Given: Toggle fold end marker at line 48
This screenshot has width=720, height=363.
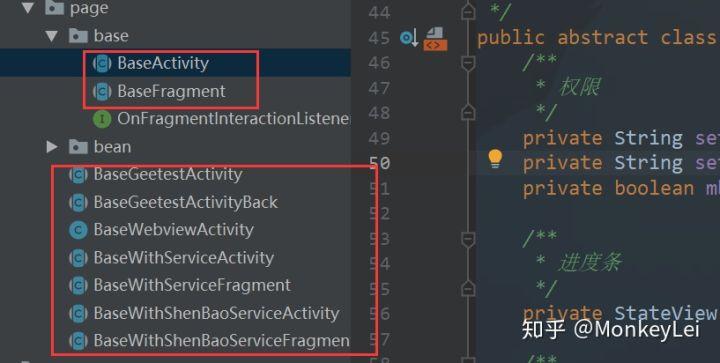Looking at the screenshot, I should (x=468, y=112).
